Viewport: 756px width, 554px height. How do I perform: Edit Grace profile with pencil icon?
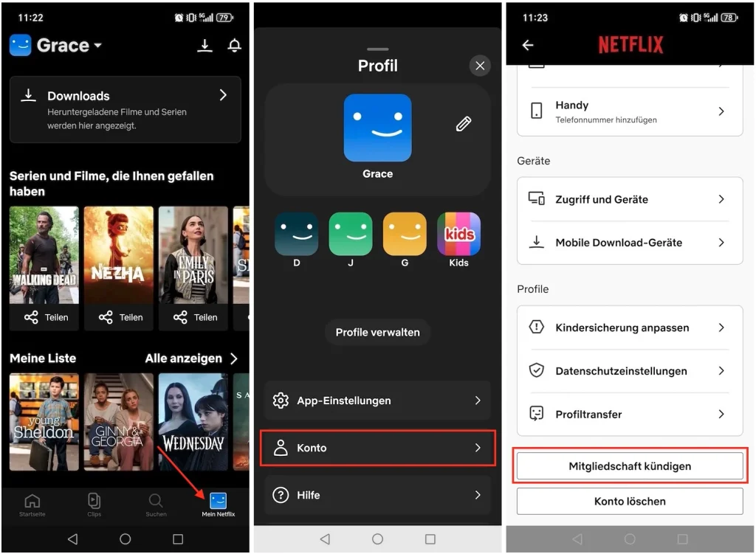[464, 124]
